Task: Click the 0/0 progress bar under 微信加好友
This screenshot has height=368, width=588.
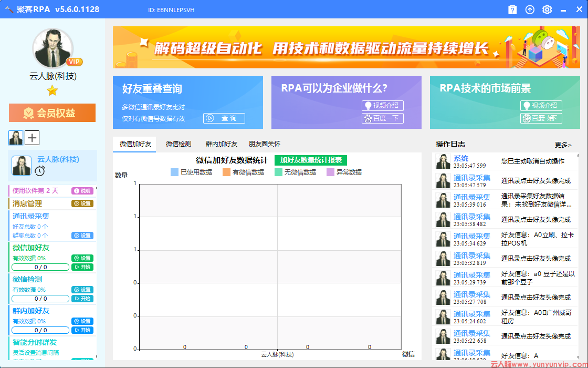Action: pyautogui.click(x=40, y=267)
